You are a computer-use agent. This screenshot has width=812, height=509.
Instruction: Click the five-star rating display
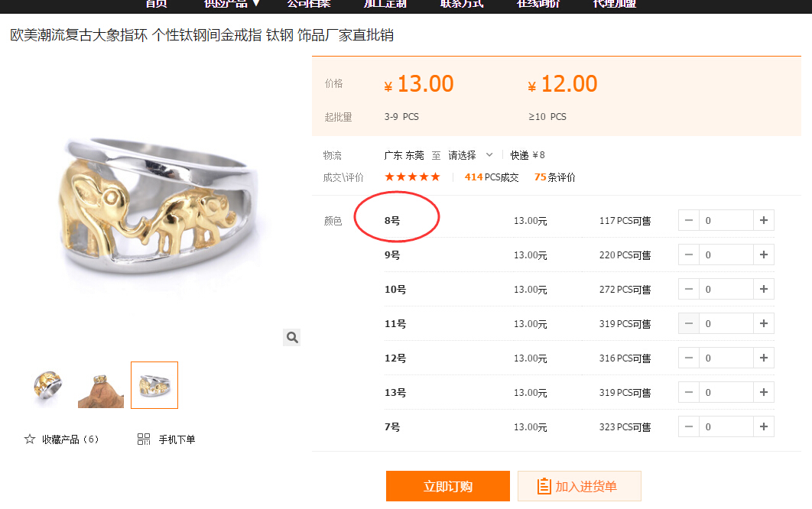(x=412, y=177)
